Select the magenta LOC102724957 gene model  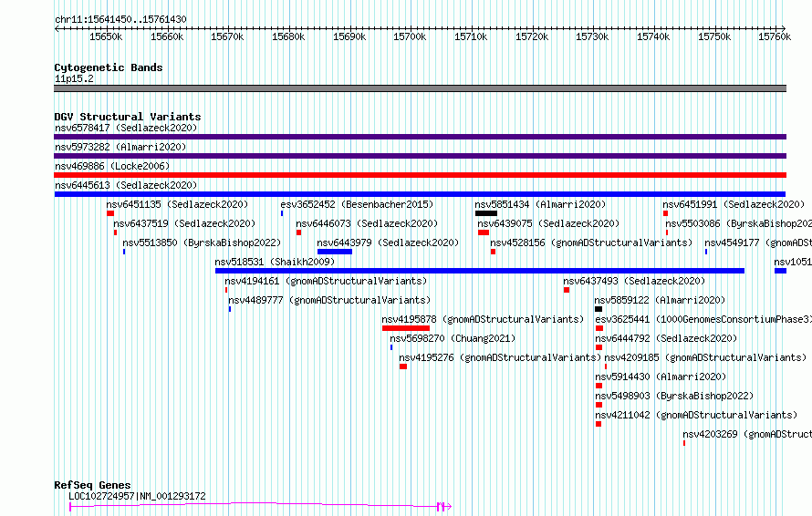coord(261,506)
